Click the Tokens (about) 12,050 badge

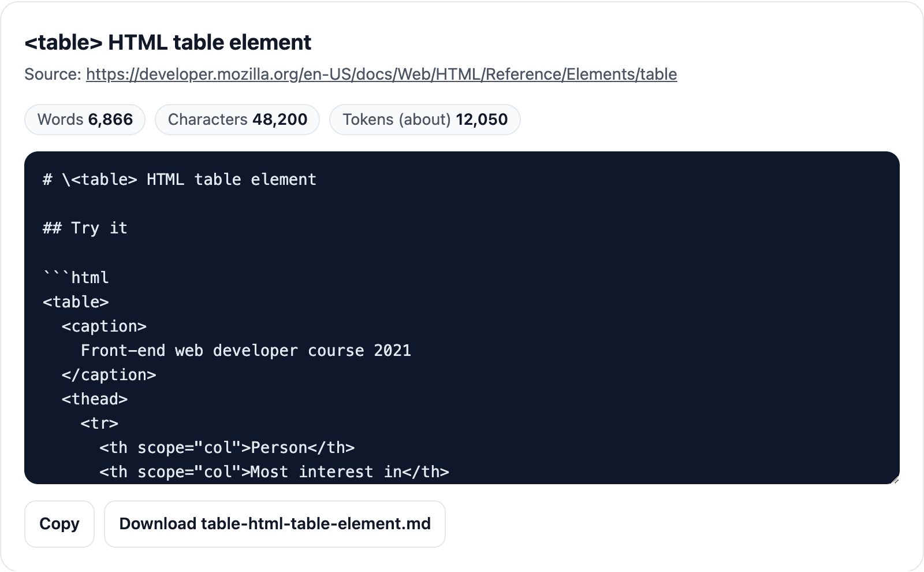[x=425, y=120]
